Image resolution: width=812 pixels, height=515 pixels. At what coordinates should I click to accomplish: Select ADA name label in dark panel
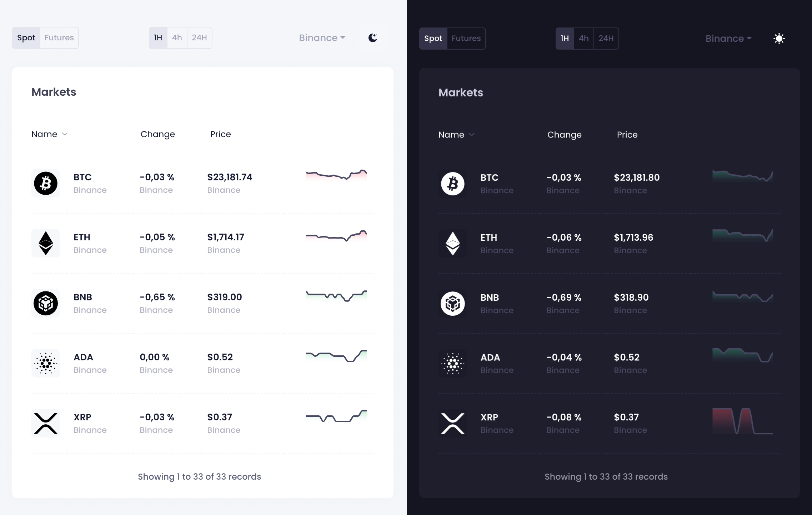click(490, 357)
